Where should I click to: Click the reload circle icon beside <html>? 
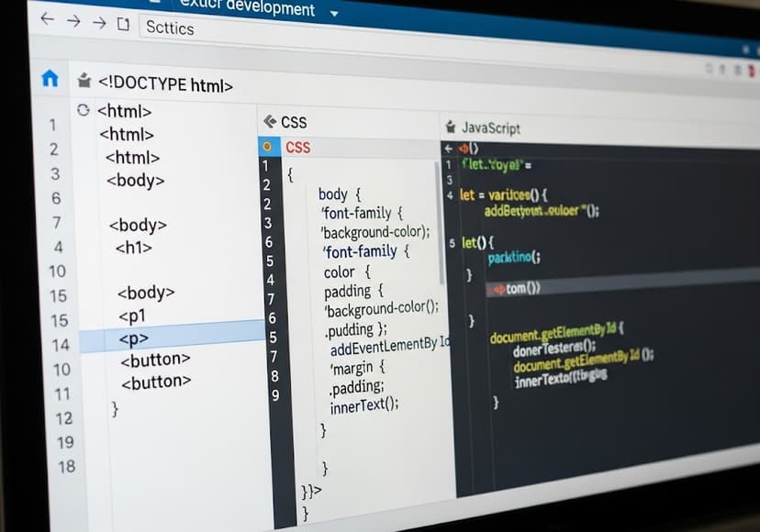[x=84, y=110]
